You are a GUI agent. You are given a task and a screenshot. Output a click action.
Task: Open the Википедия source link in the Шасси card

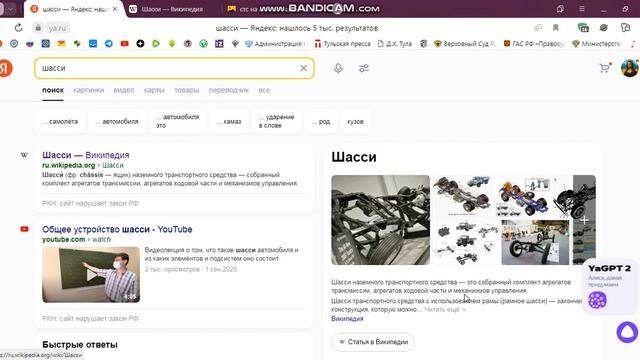click(347, 319)
